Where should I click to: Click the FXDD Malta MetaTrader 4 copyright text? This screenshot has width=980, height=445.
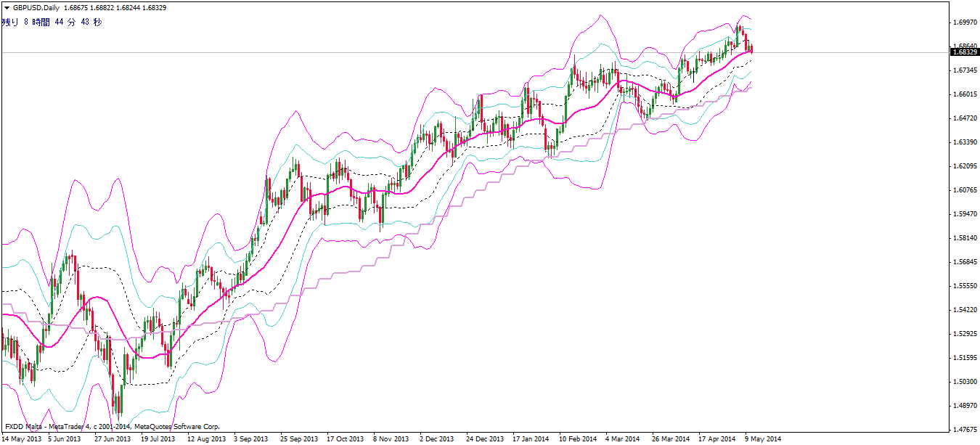pos(111,427)
